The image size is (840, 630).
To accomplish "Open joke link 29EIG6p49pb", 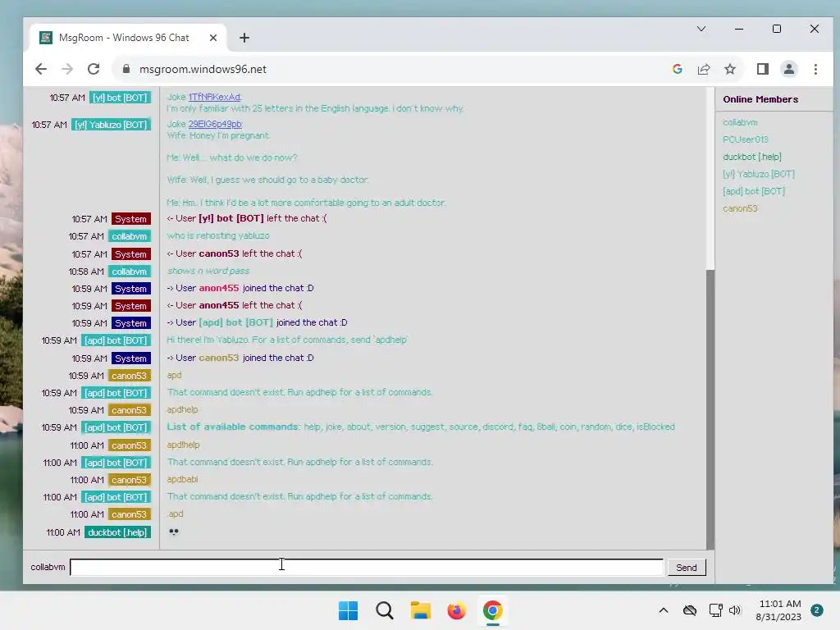I will point(215,124).
